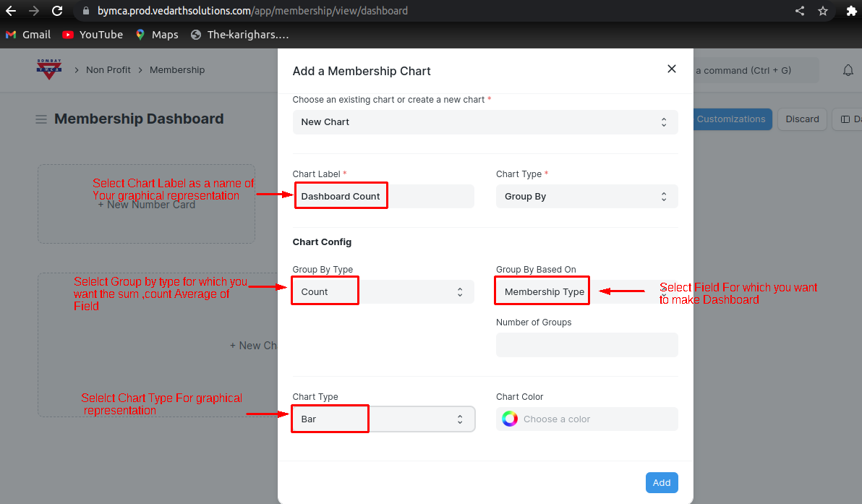Click the Number of Groups field
This screenshot has height=504, width=862.
tap(586, 345)
